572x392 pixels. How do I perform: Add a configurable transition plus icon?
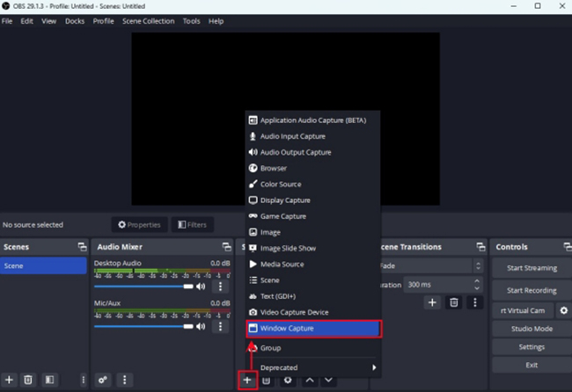(432, 302)
